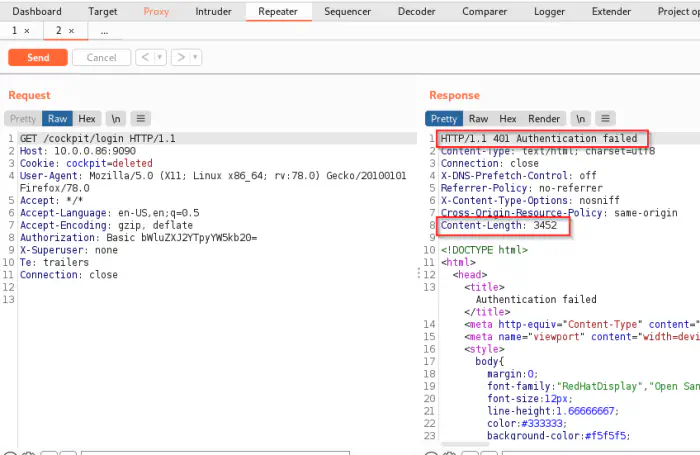Switch Request view to Hex

(88, 118)
